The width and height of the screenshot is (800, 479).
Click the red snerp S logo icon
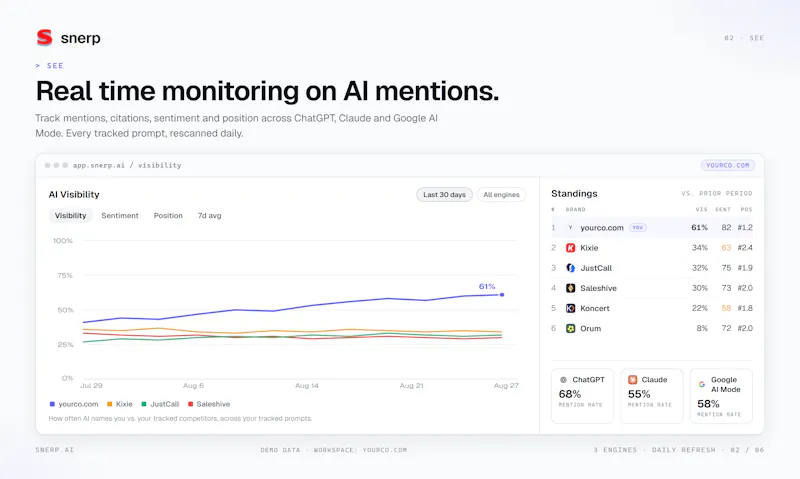pos(44,38)
